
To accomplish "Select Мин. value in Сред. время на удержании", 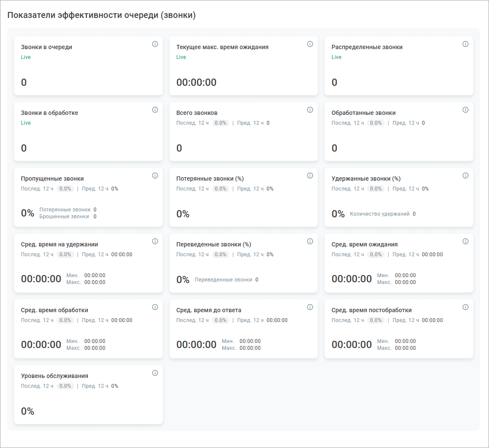I will (95, 275).
